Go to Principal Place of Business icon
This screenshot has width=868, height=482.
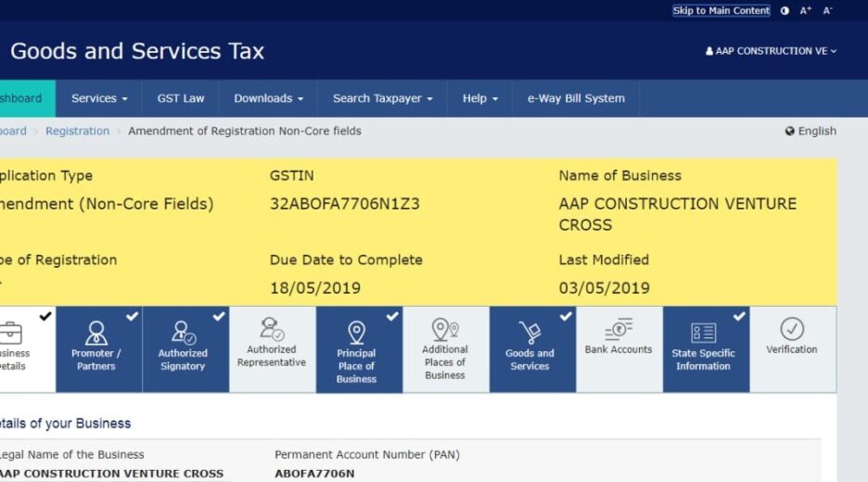tap(356, 334)
